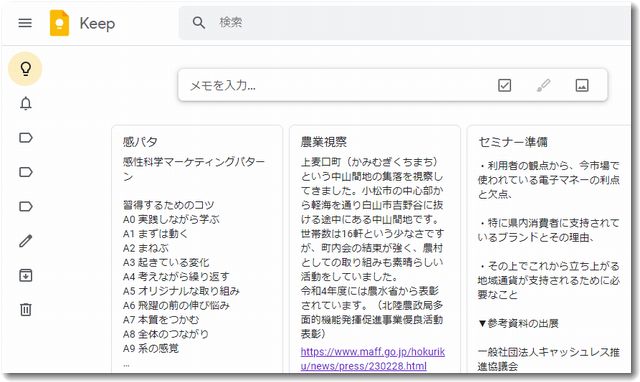Open Edit labels pencil icon
The height and width of the screenshot is (382, 640).
click(x=26, y=241)
